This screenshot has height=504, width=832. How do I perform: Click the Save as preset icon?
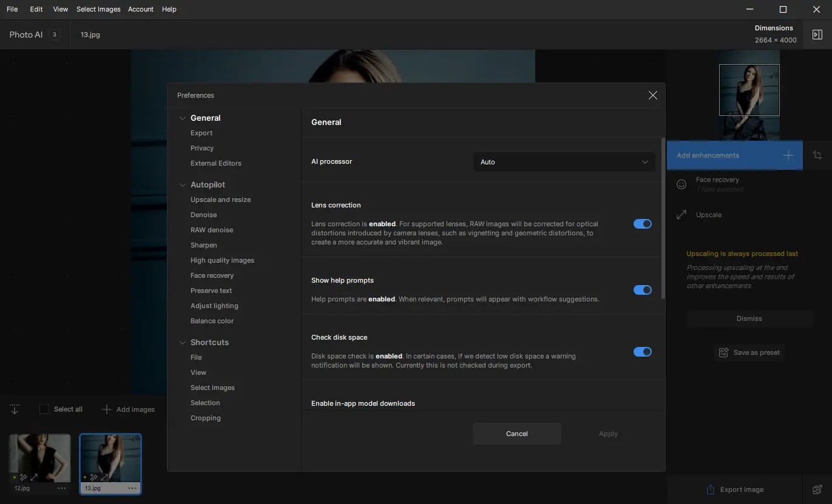pyautogui.click(x=723, y=352)
